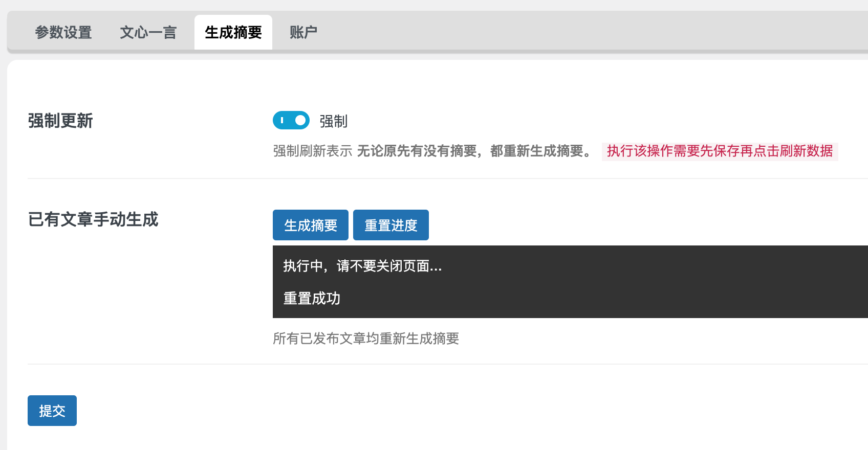The width and height of the screenshot is (868, 450).
Task: Open the 文心一言 tab
Action: point(148,32)
